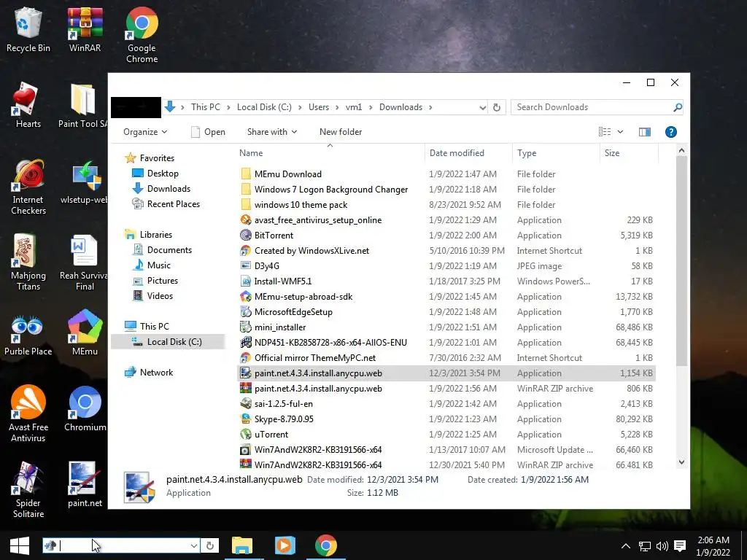747x560 pixels.
Task: Select the paint.net desktop shortcut
Action: 85,484
